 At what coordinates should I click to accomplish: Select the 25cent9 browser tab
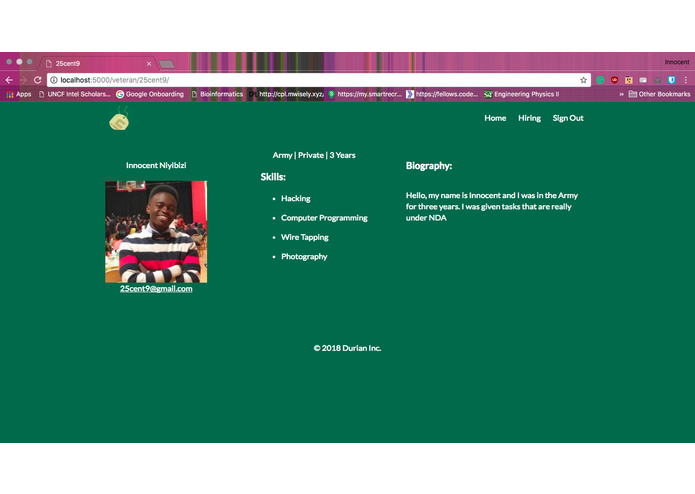[98, 64]
